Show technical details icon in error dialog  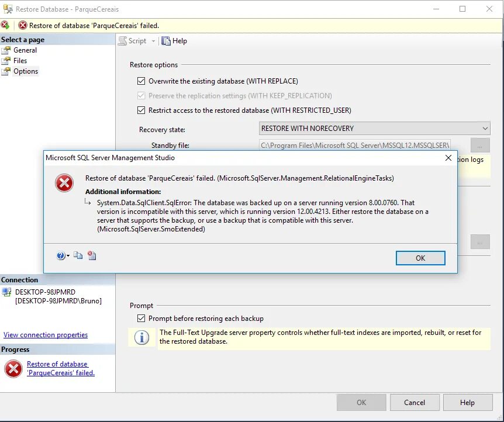point(92,255)
